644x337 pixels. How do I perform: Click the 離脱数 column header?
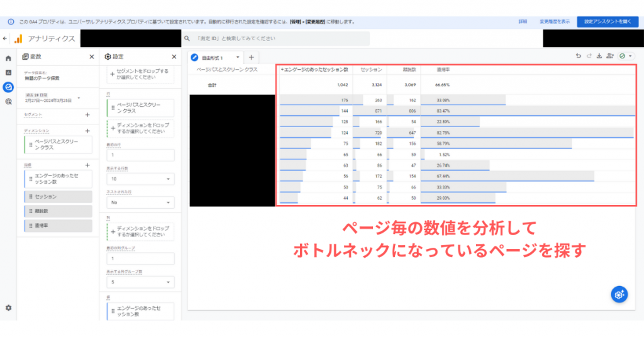pyautogui.click(x=409, y=70)
